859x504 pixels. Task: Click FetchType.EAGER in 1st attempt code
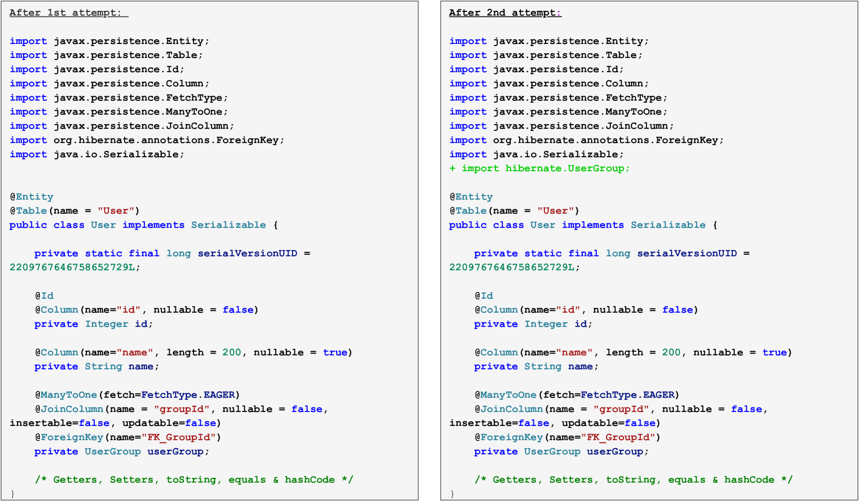pyautogui.click(x=188, y=395)
